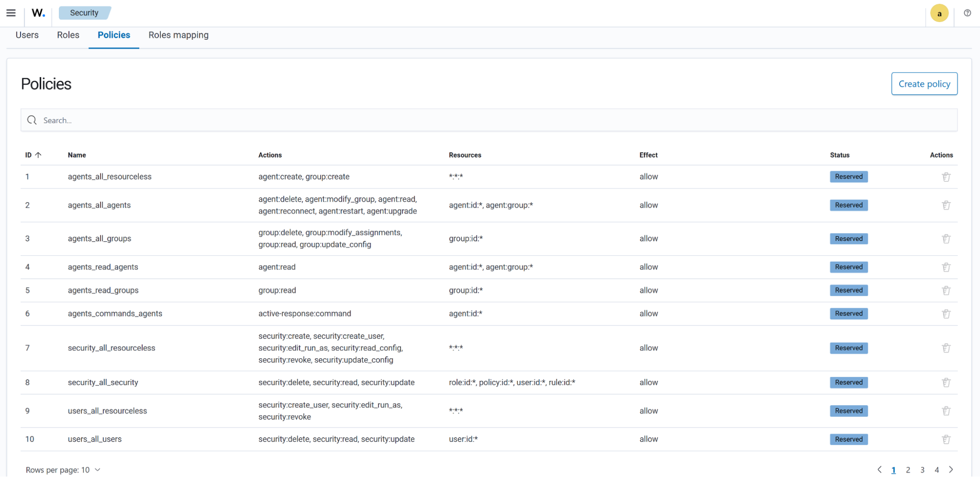Delete the users_all_users policy
Viewport: 980px width, 477px height.
tap(946, 439)
